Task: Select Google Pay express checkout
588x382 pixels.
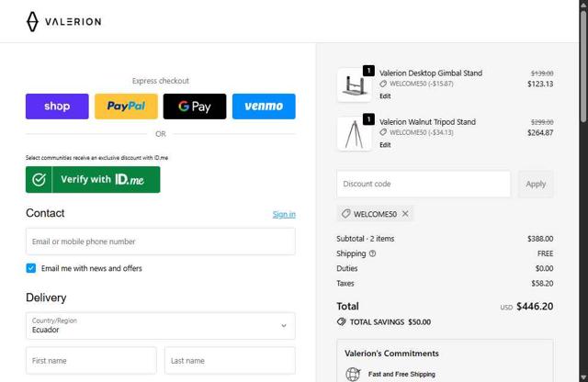Action: click(x=195, y=107)
